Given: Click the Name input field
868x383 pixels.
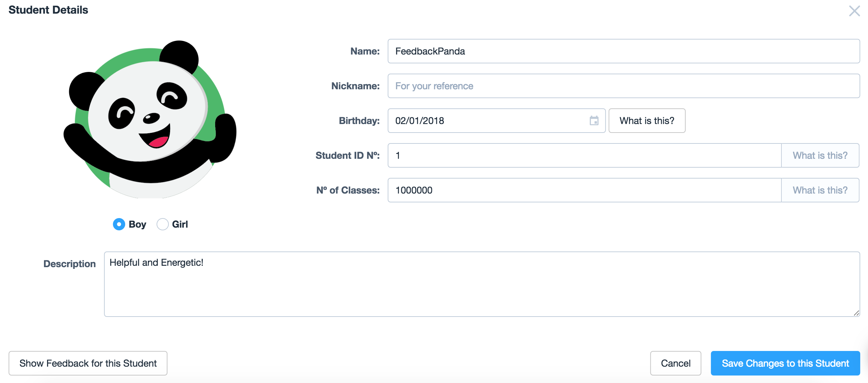Looking at the screenshot, I should (x=624, y=51).
